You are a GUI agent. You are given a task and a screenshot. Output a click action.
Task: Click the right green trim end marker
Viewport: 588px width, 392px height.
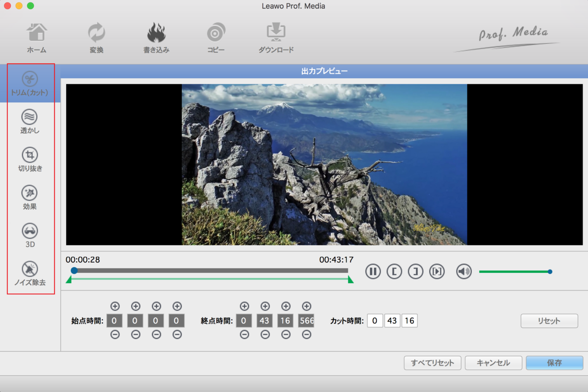click(x=350, y=279)
